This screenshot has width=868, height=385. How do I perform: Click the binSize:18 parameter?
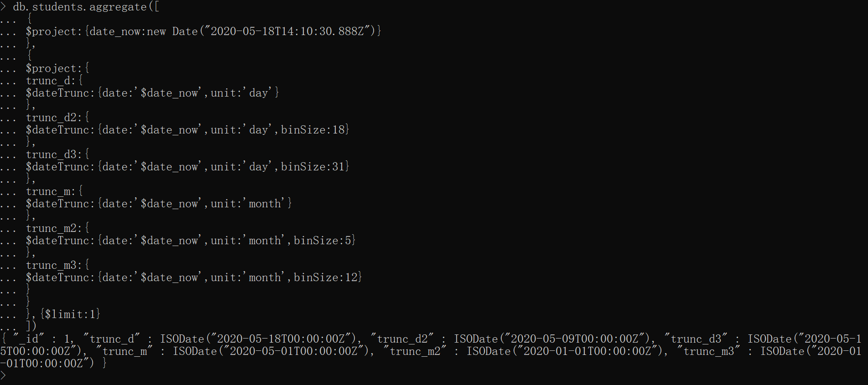point(313,130)
